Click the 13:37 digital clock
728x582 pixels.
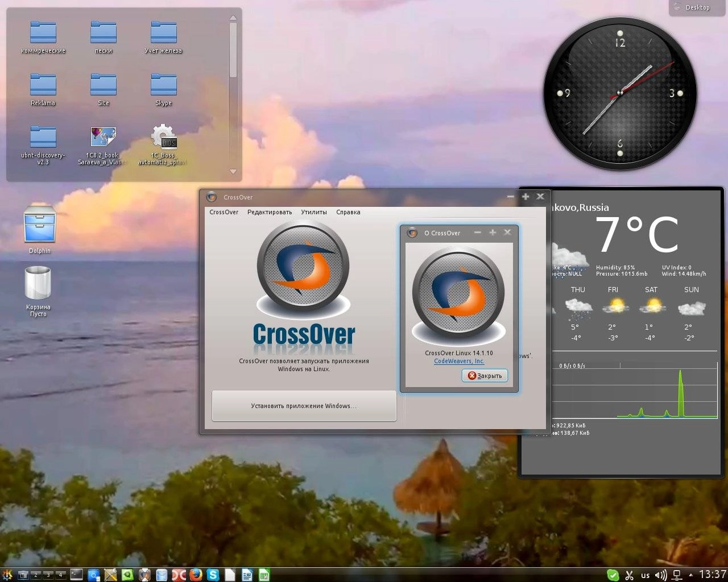click(x=713, y=575)
